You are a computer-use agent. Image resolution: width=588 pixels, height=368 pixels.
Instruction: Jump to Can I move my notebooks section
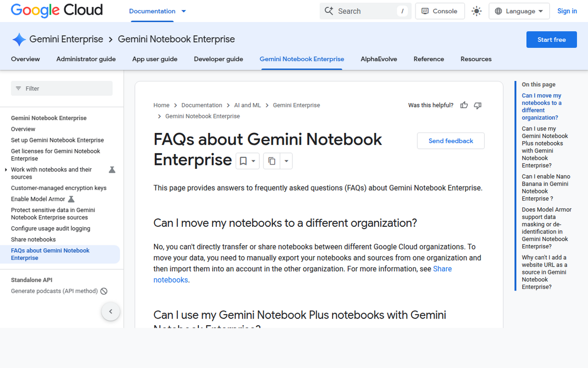coord(543,106)
